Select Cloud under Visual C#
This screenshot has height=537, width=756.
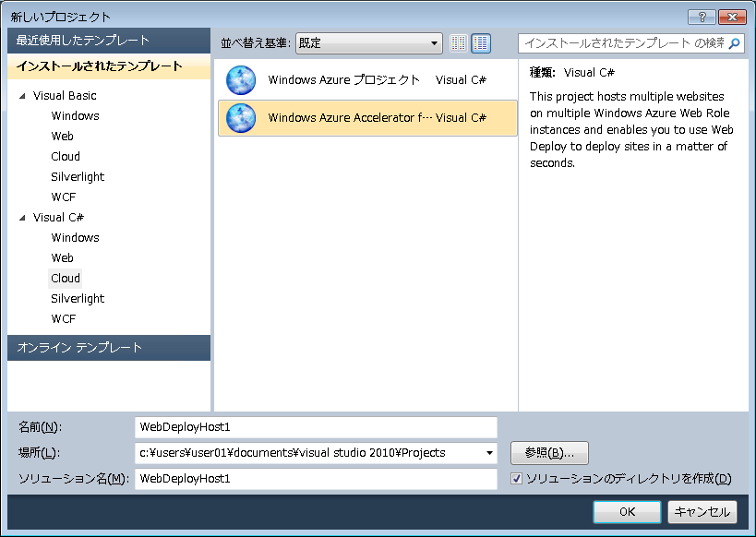click(66, 278)
